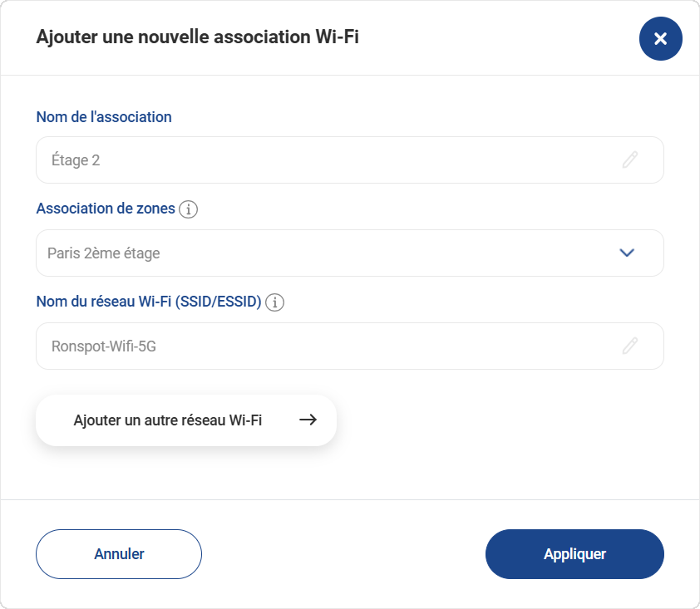Click the dialog title Ajouter une nouvelle association
Viewport: 700px width, 609px height.
(196, 37)
